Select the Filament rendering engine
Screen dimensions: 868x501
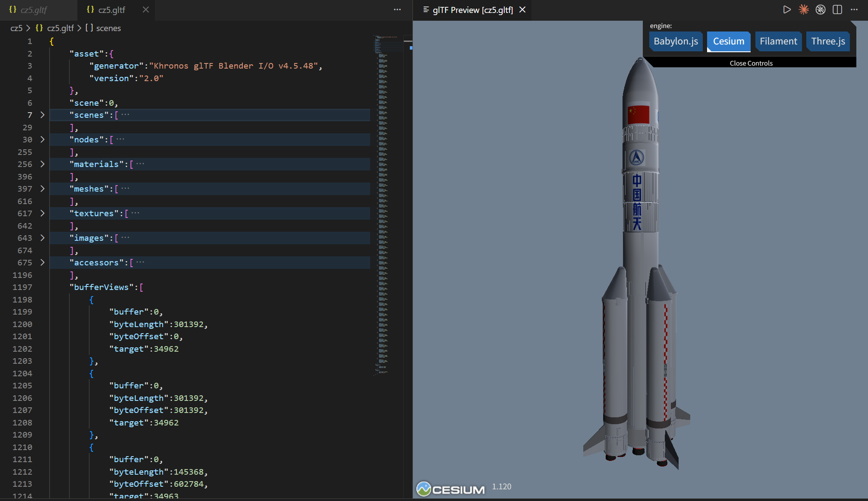[x=778, y=41]
